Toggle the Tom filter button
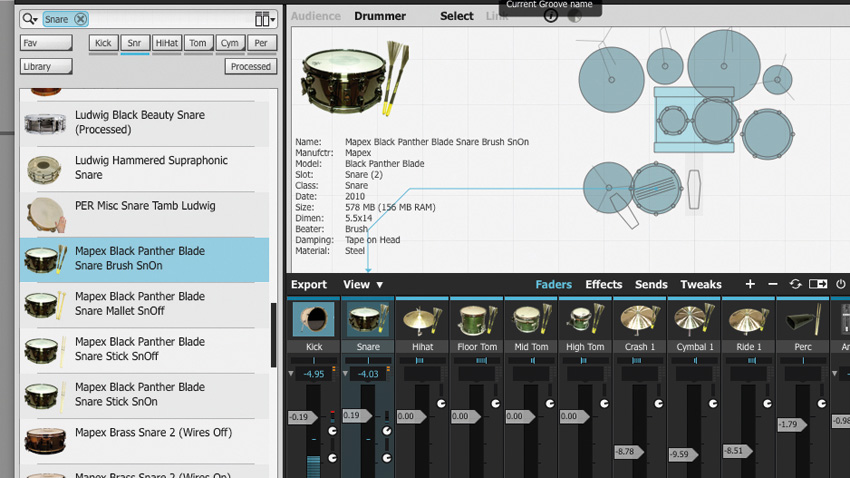 pos(198,43)
